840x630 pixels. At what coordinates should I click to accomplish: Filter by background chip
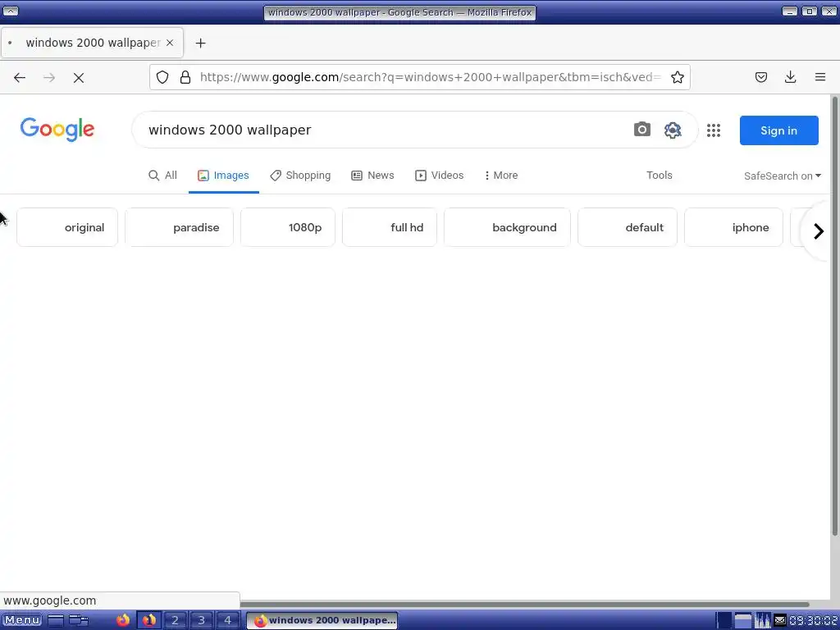507,227
